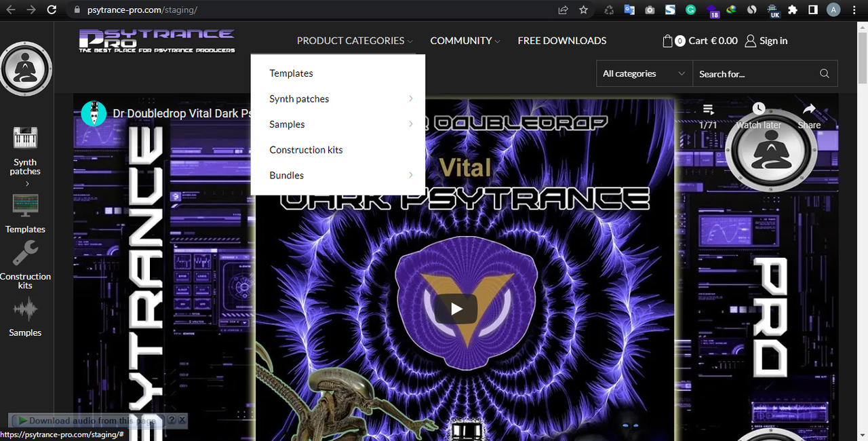Image resolution: width=868 pixels, height=441 pixels.
Task: Toggle the browser side panel
Action: 812,10
